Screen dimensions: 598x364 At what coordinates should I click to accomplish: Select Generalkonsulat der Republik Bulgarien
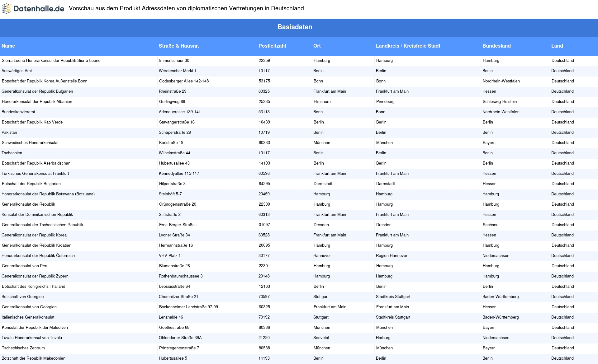click(37, 91)
